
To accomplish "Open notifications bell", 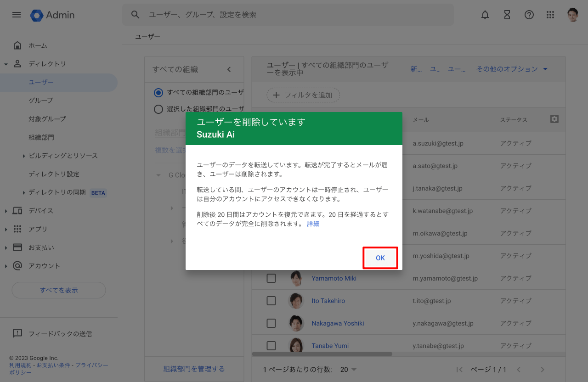I will tap(485, 15).
